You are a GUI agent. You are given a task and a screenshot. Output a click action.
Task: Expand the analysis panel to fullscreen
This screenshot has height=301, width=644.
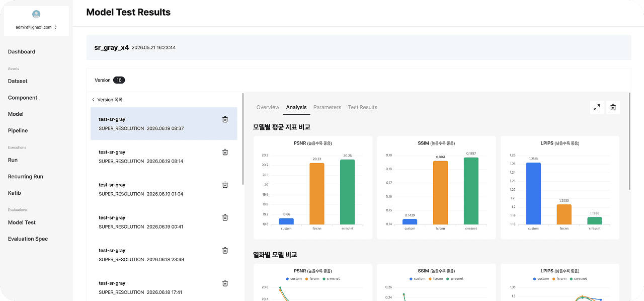pyautogui.click(x=597, y=107)
